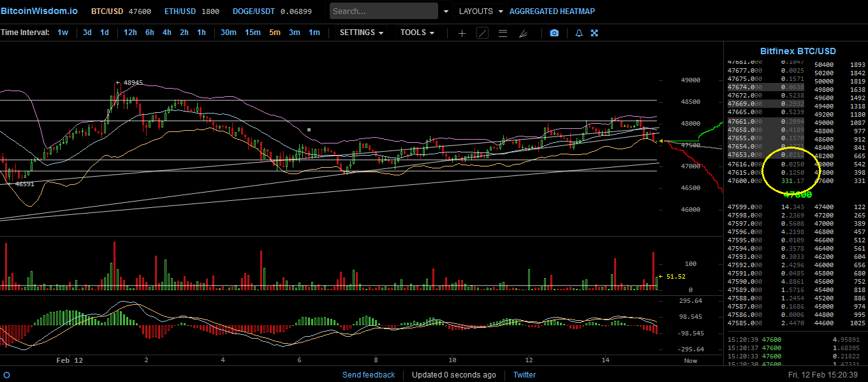Image resolution: width=868 pixels, height=382 pixels.
Task: Click the BitcoinWisdom.io logo link
Action: pos(39,11)
